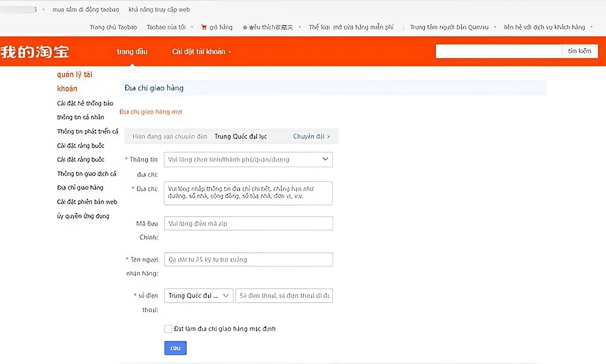Click the 'Chuyển đổi >' region switch link

[x=311, y=136]
